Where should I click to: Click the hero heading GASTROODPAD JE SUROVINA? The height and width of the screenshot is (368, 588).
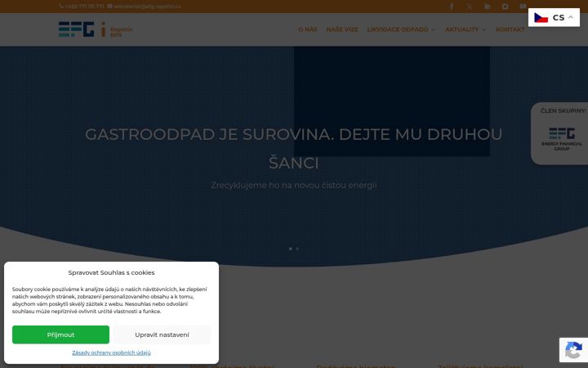(294, 148)
